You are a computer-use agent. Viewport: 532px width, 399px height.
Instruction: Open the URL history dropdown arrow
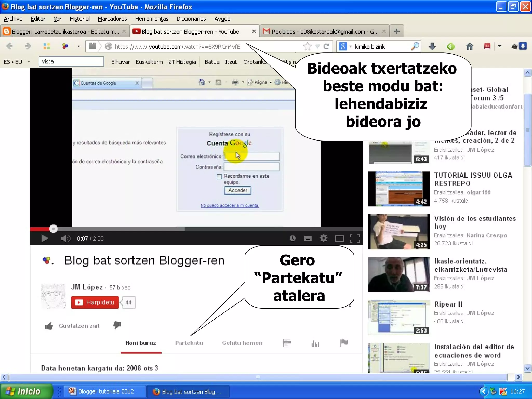point(317,46)
